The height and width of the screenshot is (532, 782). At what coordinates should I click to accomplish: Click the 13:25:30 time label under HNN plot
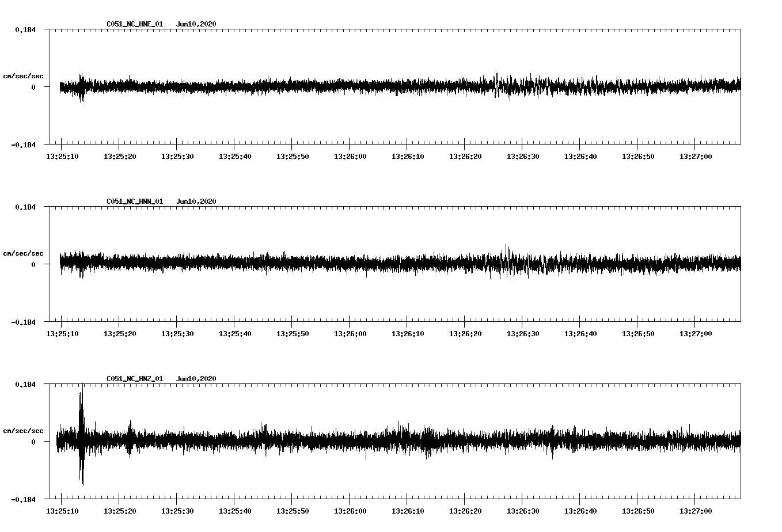(x=177, y=334)
